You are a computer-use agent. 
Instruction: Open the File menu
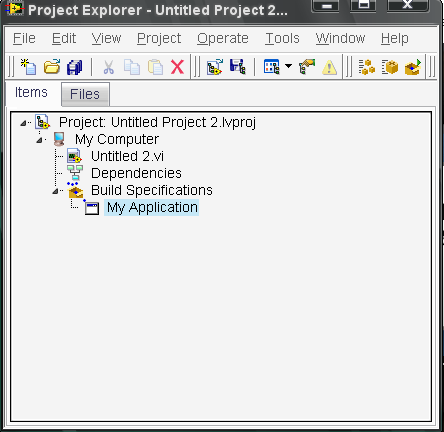pyautogui.click(x=24, y=38)
